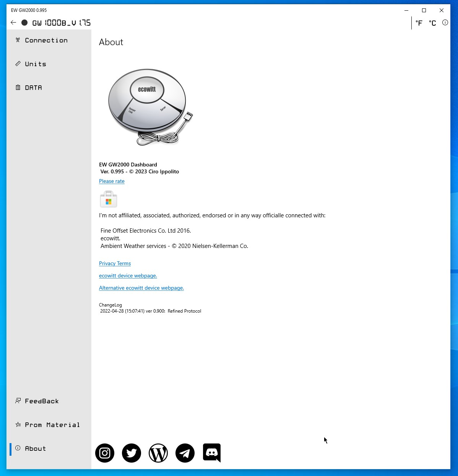Select the antenna icon beside Connection
Screen dimensions: 458x476
18,40
